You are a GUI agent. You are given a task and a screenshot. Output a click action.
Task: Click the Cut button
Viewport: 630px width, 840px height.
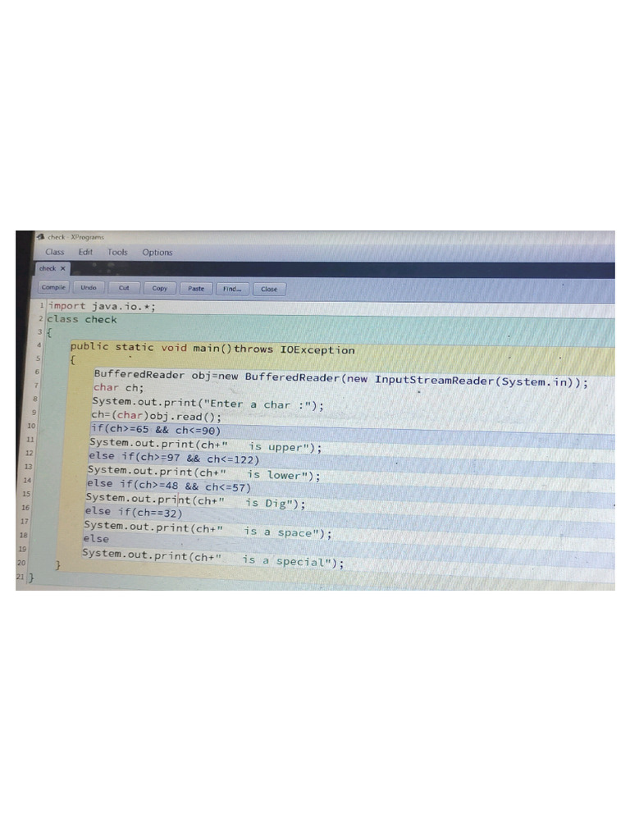124,288
